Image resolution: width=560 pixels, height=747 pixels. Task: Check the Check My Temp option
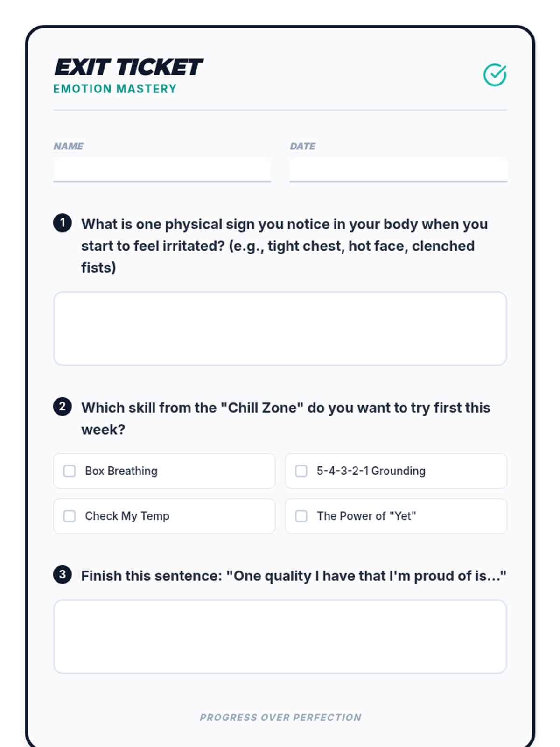pos(70,516)
